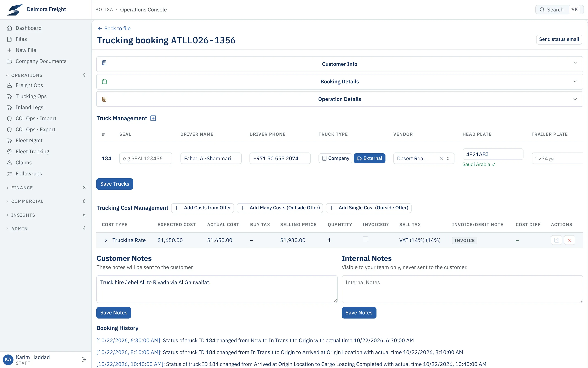This screenshot has width=588, height=368.
Task: Expand the FINANCE sidebar group
Action: [x=46, y=188]
